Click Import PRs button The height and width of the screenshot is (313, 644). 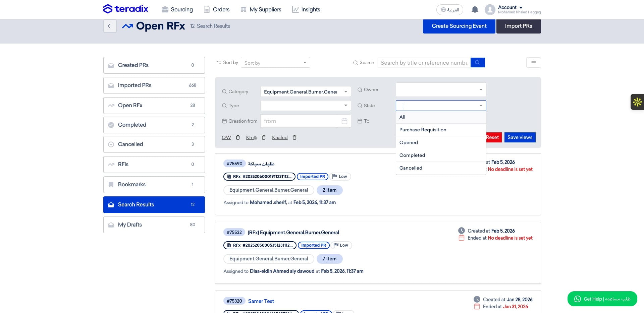[519, 26]
